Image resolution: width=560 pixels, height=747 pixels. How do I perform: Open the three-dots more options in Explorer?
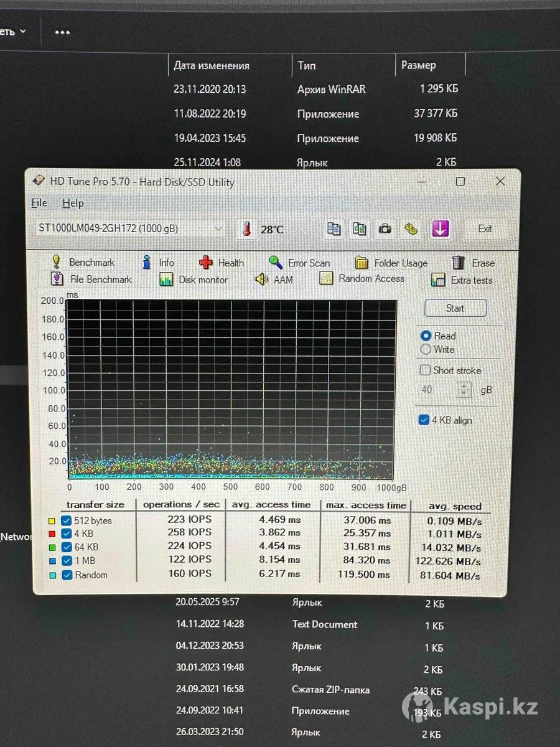coord(62,32)
